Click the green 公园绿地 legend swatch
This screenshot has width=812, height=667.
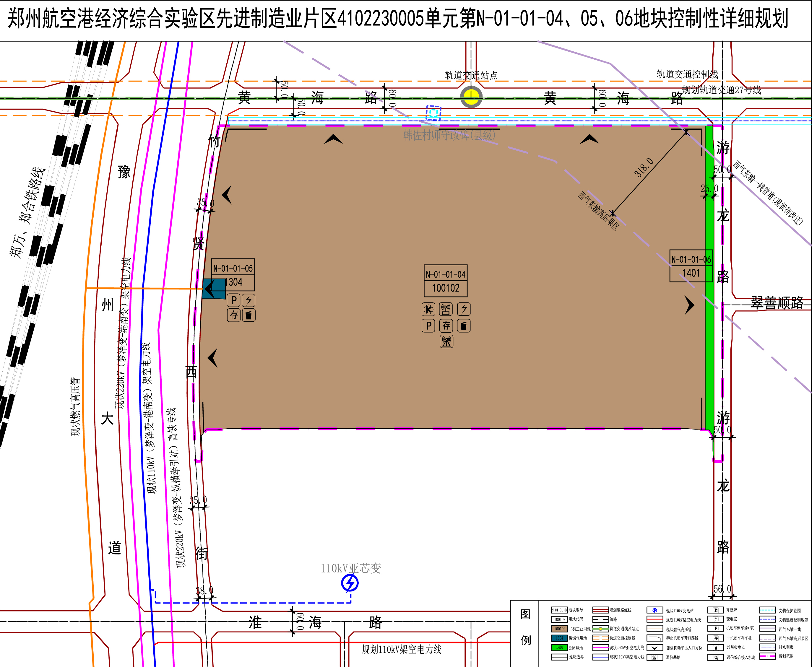click(559, 648)
